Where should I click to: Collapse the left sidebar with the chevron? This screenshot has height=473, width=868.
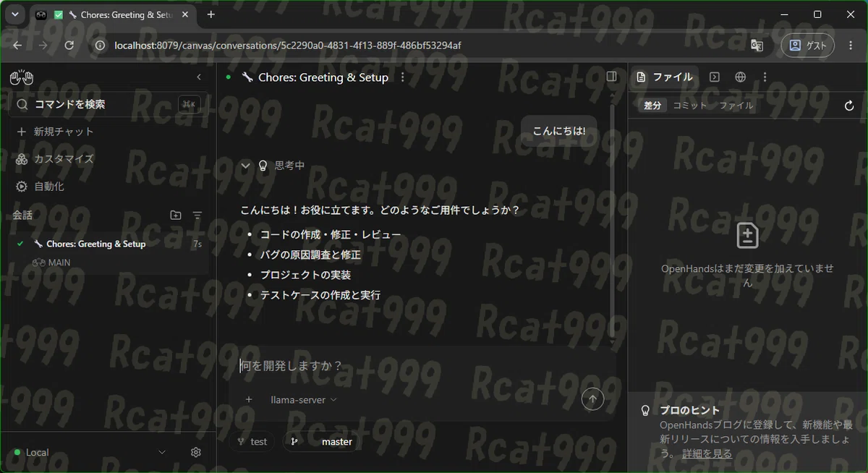click(199, 77)
